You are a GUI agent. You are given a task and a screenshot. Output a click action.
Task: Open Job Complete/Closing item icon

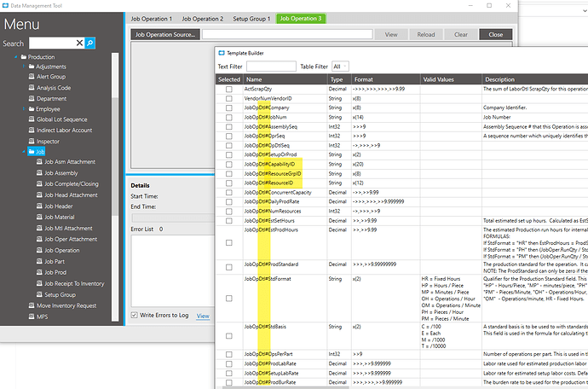point(39,183)
